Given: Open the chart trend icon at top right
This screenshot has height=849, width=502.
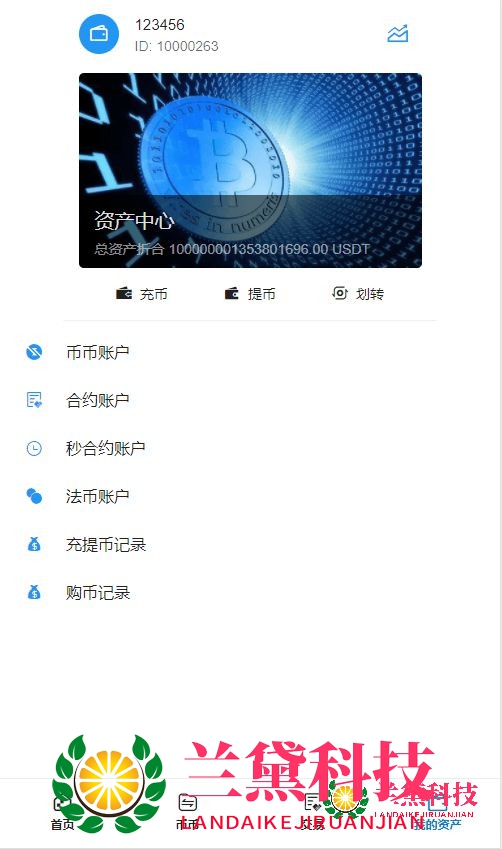Looking at the screenshot, I should (x=397, y=34).
